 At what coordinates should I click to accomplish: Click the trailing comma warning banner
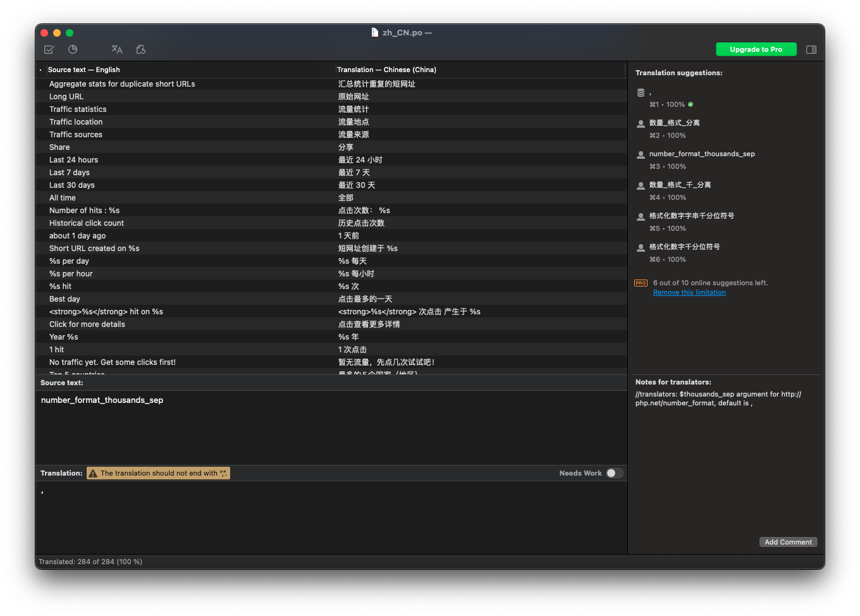click(x=158, y=473)
